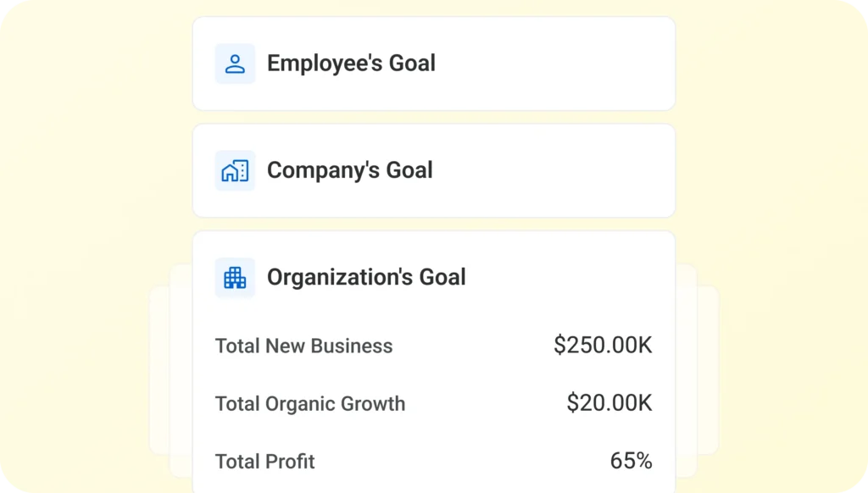Expand the Company's Goal card title
The width and height of the screenshot is (868, 493).
[x=349, y=170]
